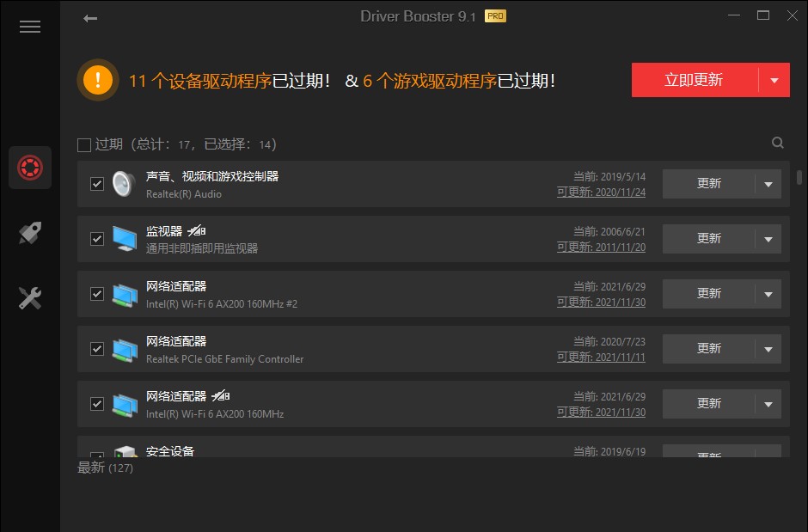Uncheck Intel(R) Wi-Fi 6 AX200 160MHz #2
Screen dimensions: 808x532
96,293
